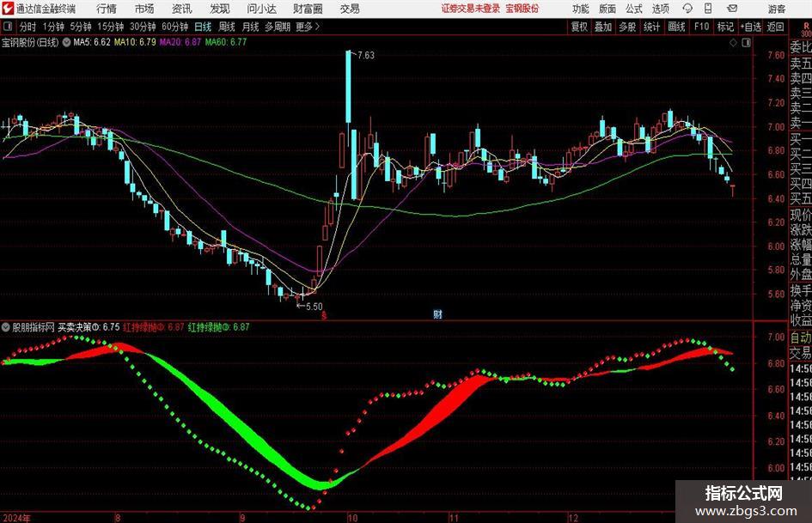
Task: Click the 证券交易未登录 login link
Action: pyautogui.click(x=471, y=9)
